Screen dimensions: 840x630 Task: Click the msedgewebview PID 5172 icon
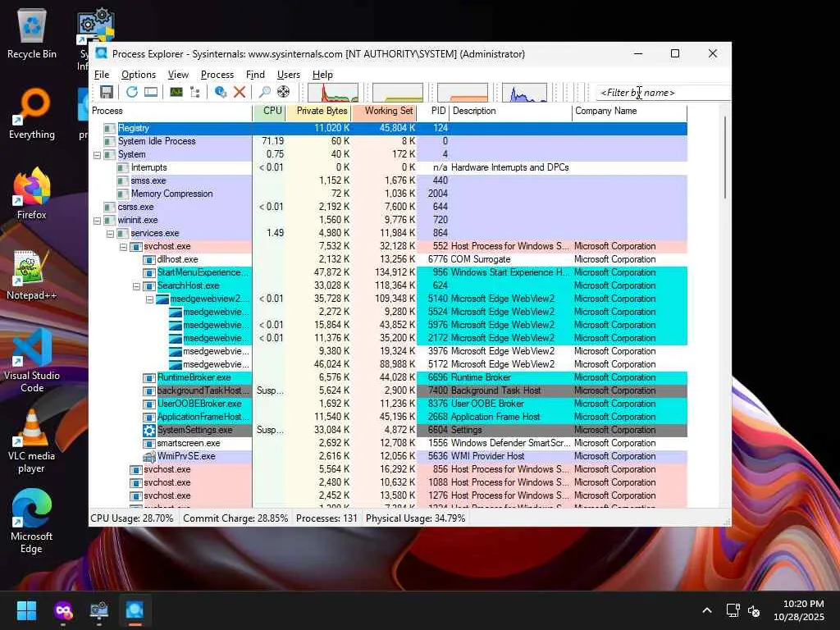[x=176, y=364]
